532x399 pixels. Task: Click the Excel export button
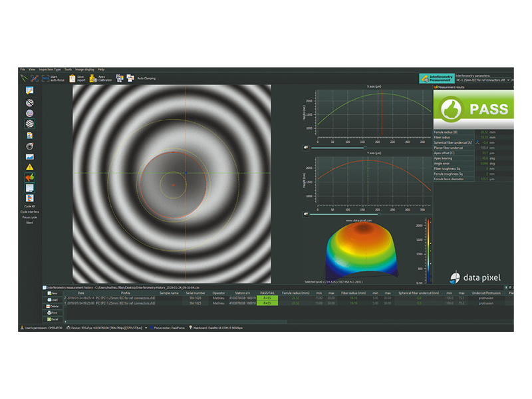(53, 319)
